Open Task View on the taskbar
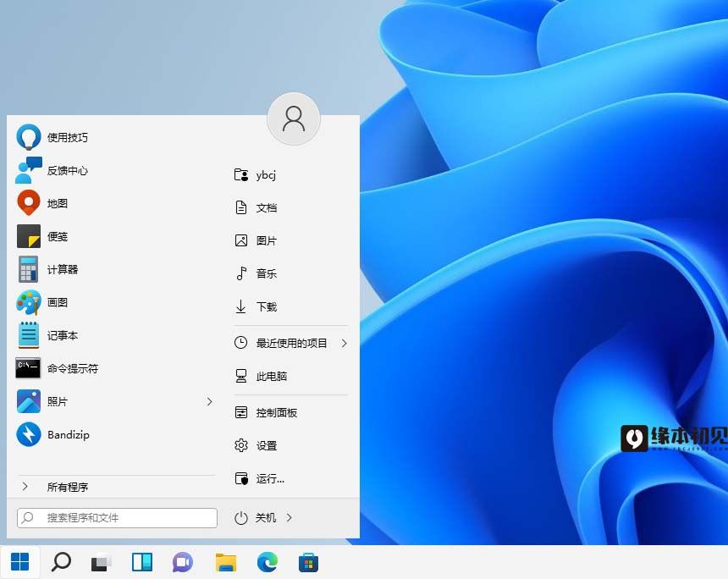 click(x=102, y=563)
